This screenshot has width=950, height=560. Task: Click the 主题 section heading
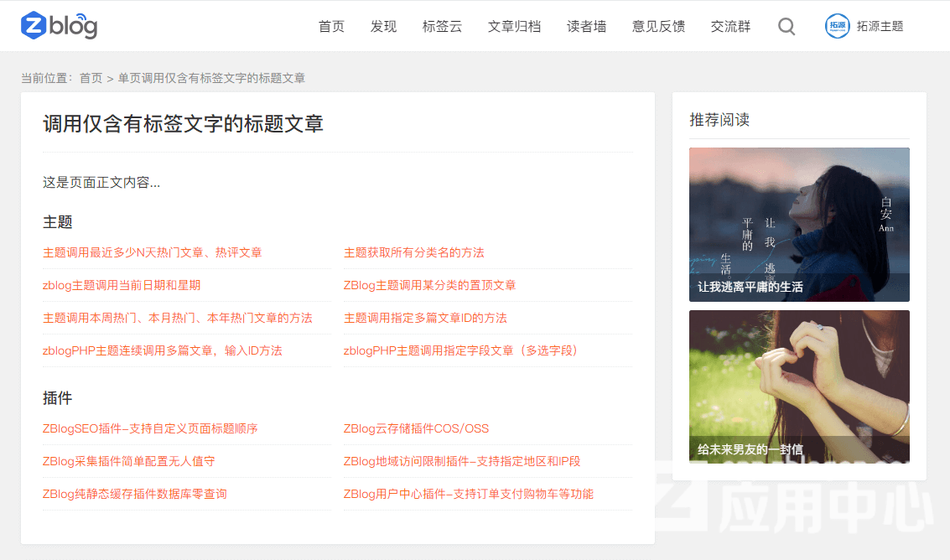pyautogui.click(x=58, y=222)
